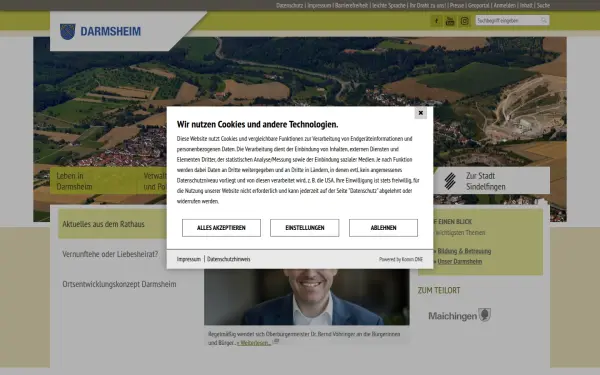Open Impressum link in cookie dialog
Image resolution: width=600 pixels, height=375 pixels.
click(x=189, y=259)
